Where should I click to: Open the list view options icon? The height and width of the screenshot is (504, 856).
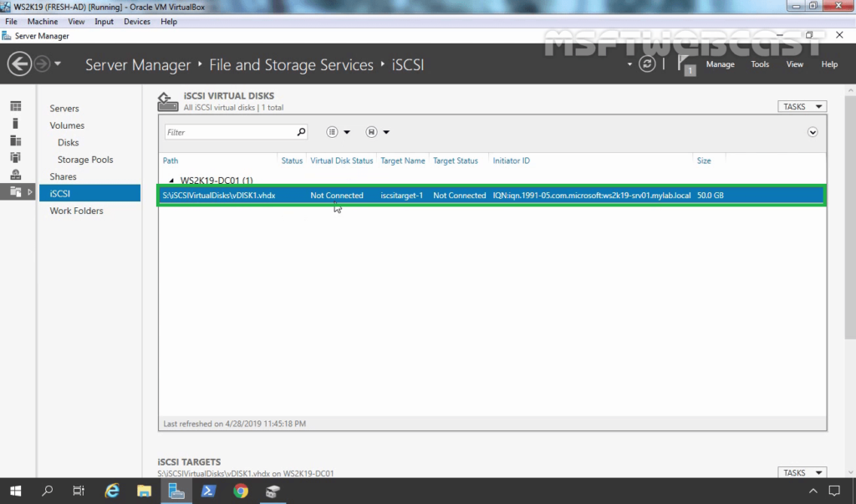(332, 131)
